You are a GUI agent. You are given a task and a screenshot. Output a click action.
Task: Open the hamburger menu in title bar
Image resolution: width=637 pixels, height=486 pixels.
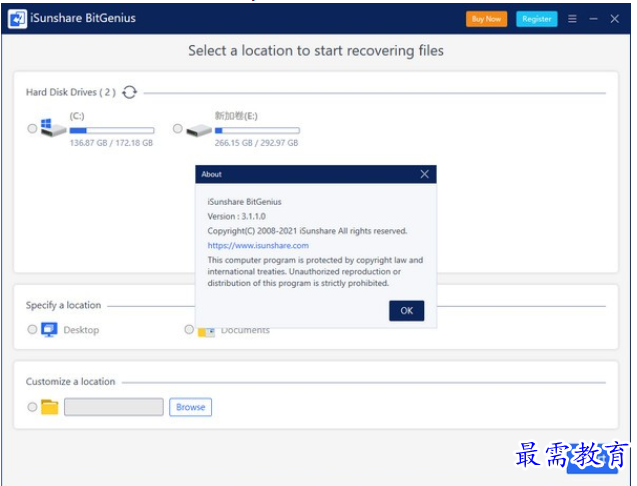[572, 19]
